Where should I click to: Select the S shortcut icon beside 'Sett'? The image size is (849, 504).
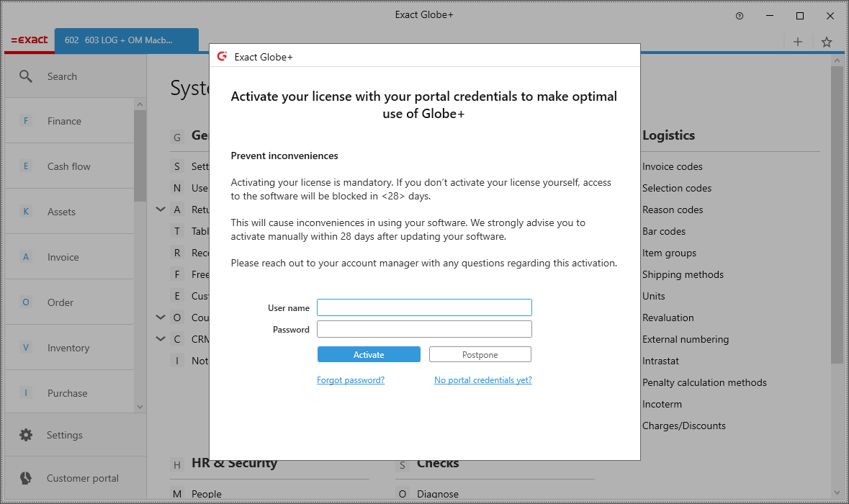(177, 166)
